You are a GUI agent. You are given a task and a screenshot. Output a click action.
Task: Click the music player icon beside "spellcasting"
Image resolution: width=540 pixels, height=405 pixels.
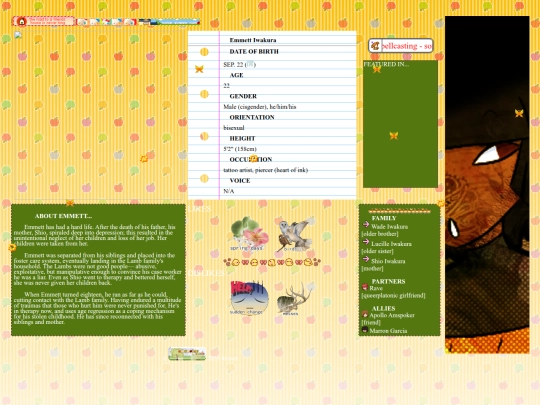pyautogui.click(x=375, y=45)
